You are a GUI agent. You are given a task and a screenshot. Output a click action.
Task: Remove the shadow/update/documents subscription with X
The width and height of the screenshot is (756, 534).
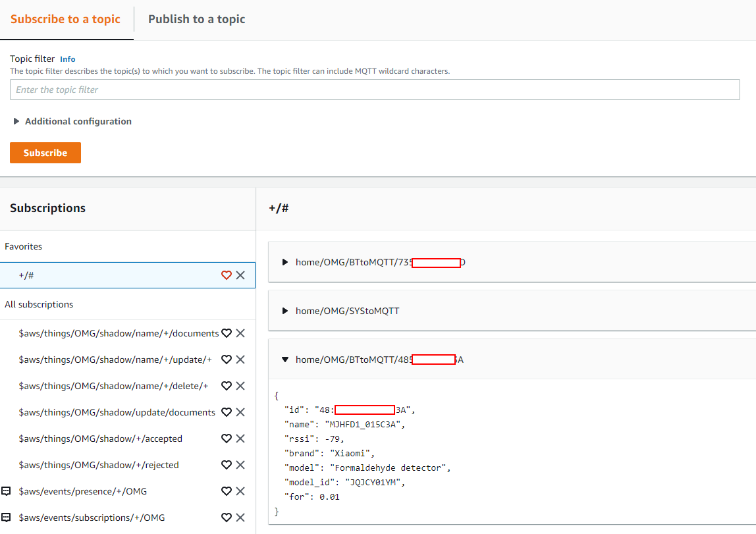pyautogui.click(x=240, y=412)
